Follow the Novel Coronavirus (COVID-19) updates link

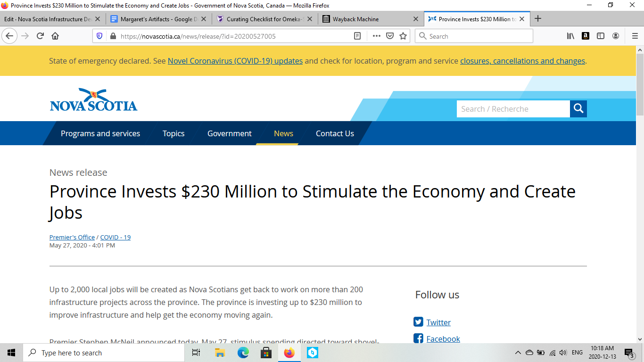pyautogui.click(x=235, y=61)
